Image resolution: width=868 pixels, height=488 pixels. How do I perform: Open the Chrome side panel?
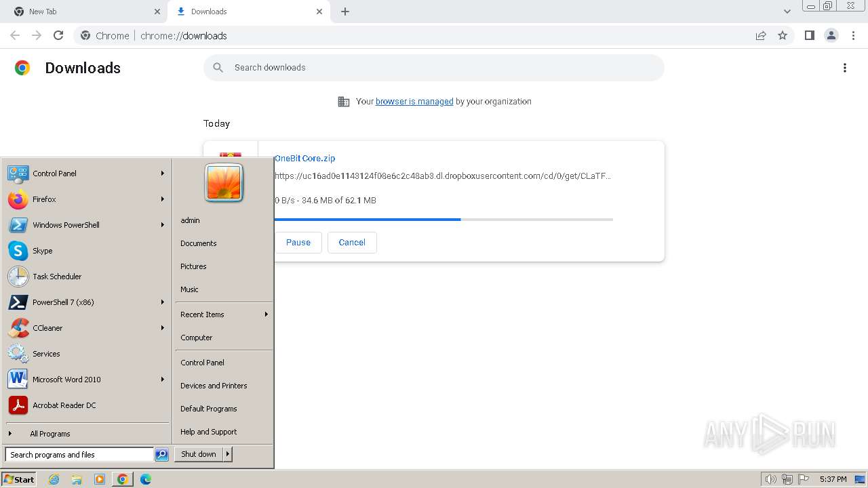click(x=809, y=35)
